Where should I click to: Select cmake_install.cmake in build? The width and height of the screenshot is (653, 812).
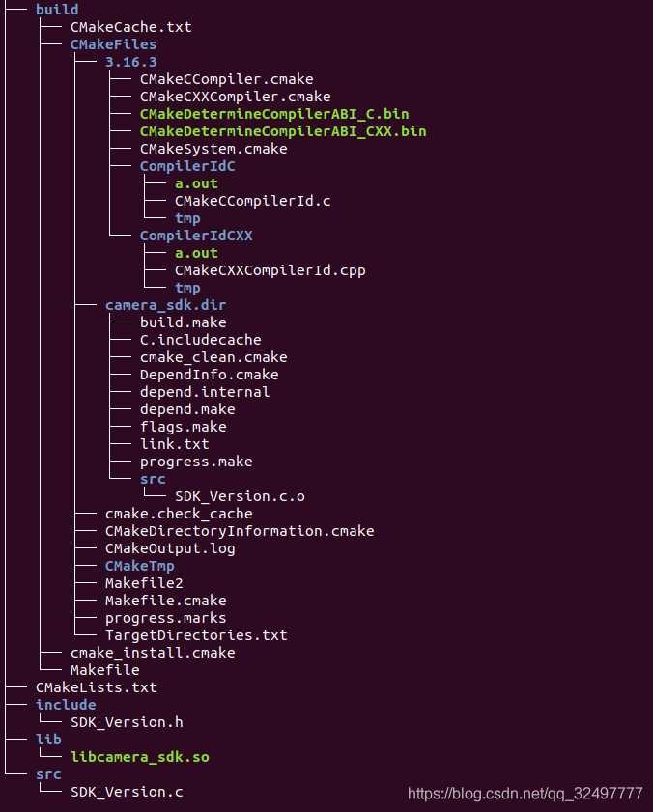point(153,653)
